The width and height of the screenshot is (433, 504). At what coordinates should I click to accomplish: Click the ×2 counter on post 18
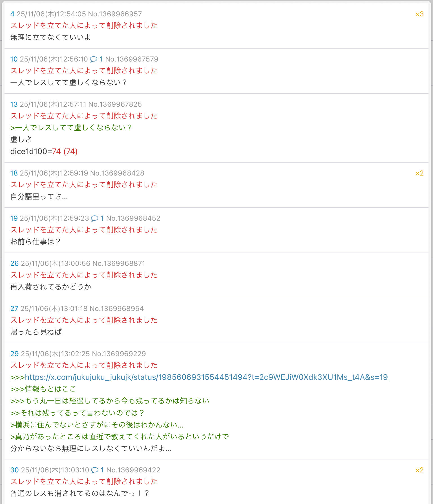coord(419,173)
